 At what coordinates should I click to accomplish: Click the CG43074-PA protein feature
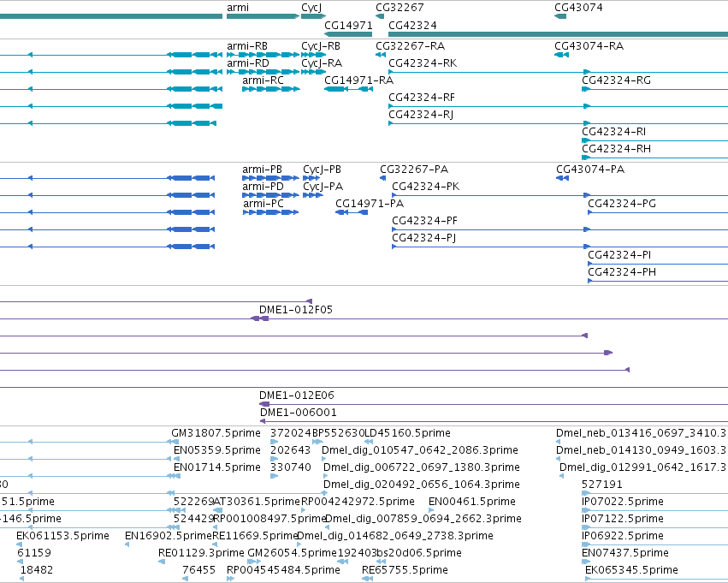tap(562, 178)
